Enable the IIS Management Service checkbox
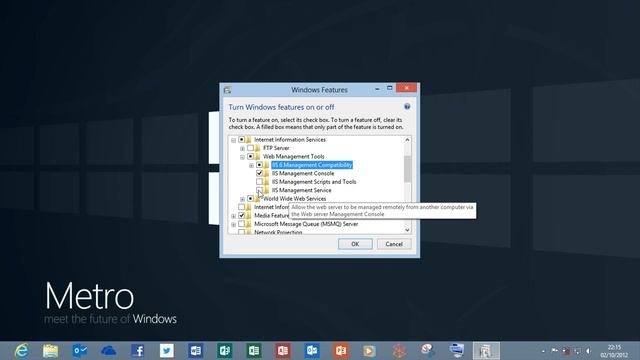Viewport: 640px width, 360px height. (259, 190)
